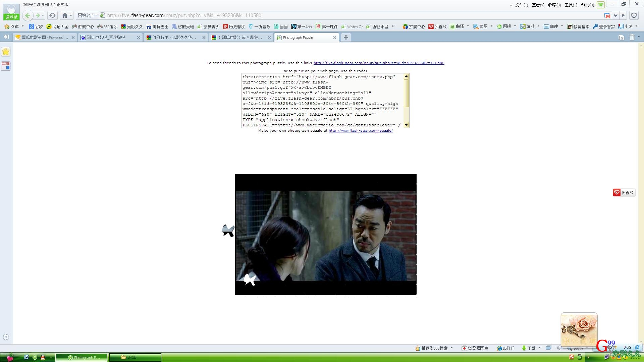Follow the flash-gear.com/puzzle link
644x362 pixels.
(361, 131)
